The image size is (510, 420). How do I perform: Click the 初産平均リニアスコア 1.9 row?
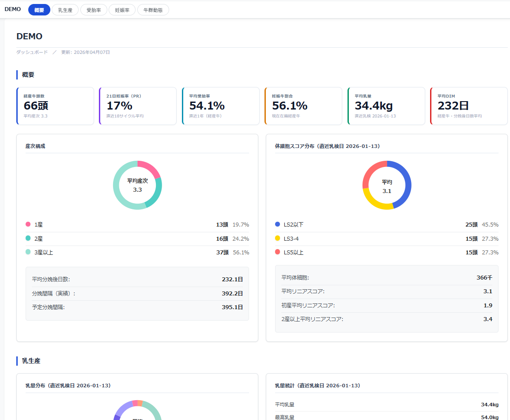click(387, 306)
